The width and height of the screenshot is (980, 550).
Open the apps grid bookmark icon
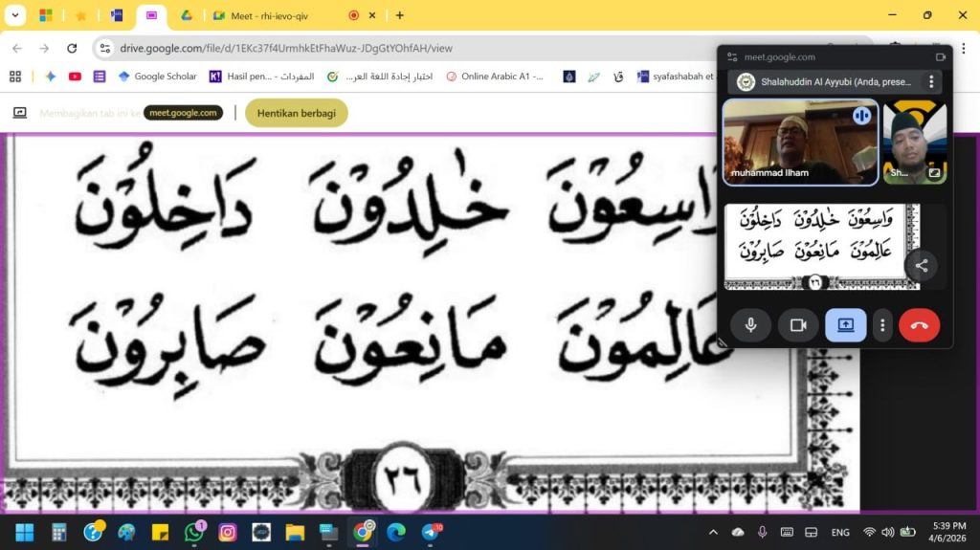[x=15, y=77]
